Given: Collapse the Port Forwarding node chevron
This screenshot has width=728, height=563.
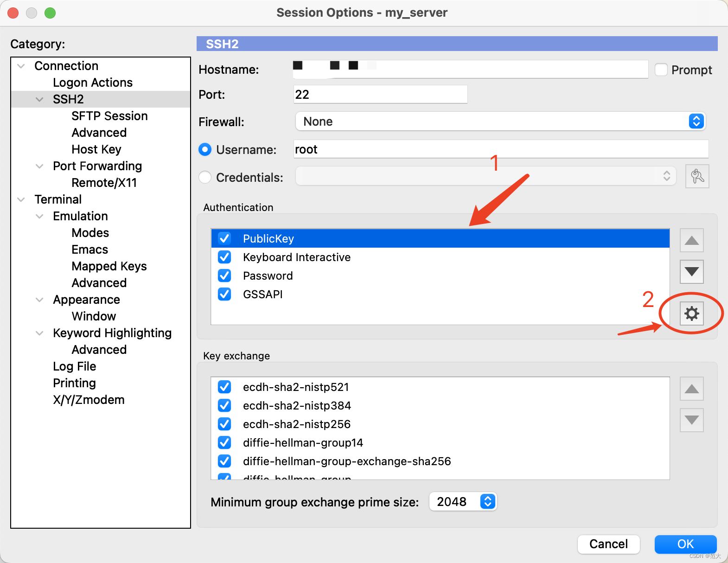Looking at the screenshot, I should point(39,166).
